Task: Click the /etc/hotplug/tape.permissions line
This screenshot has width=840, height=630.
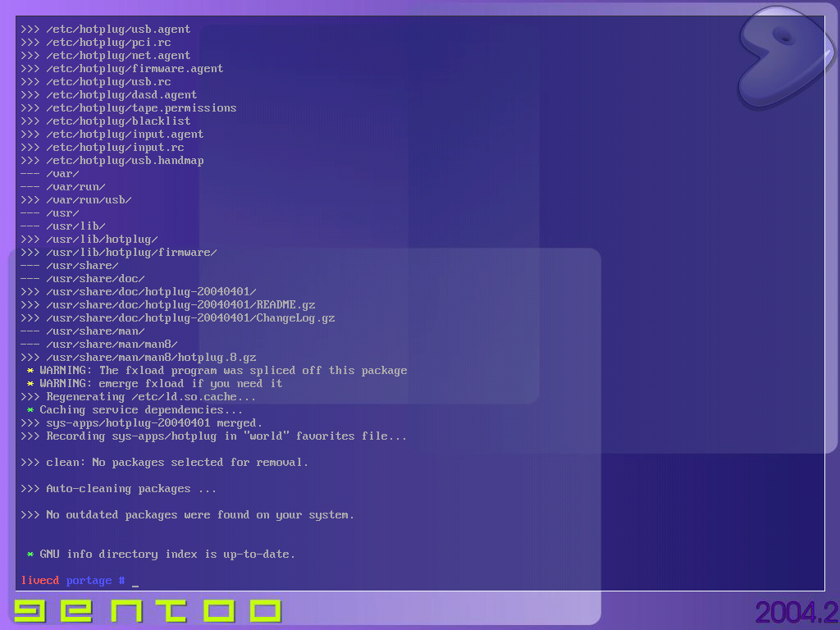Action: point(129,108)
